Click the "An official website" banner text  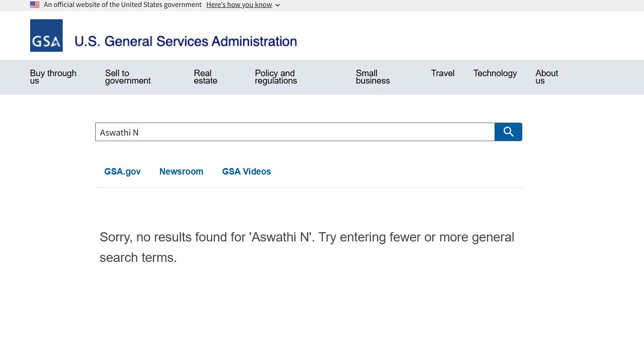[123, 5]
